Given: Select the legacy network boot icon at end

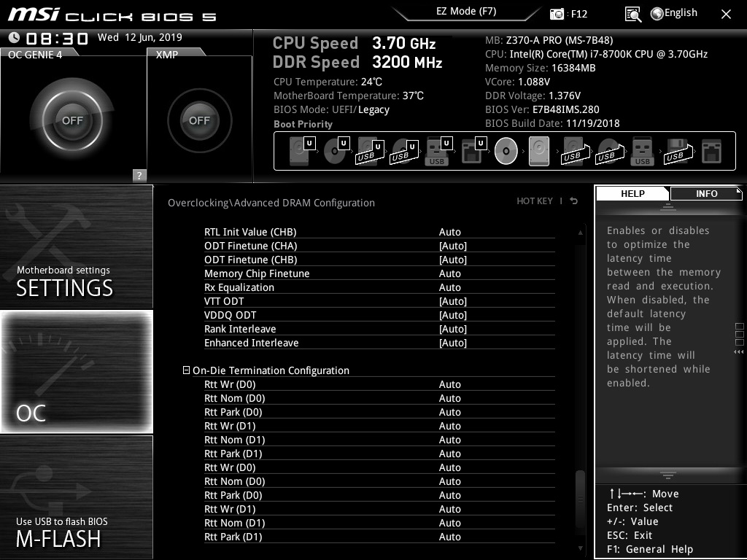Looking at the screenshot, I should pos(711,152).
